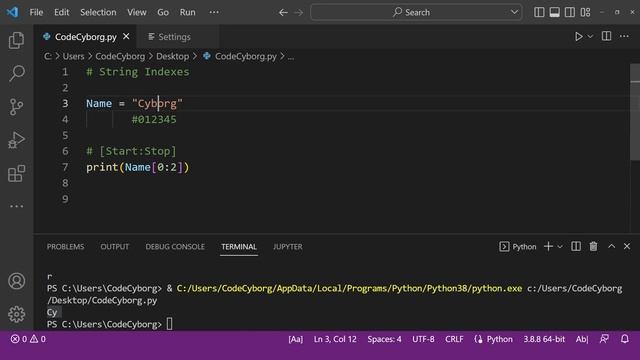Expand run options dropdown next to play
640x360 pixels.
(x=590, y=37)
